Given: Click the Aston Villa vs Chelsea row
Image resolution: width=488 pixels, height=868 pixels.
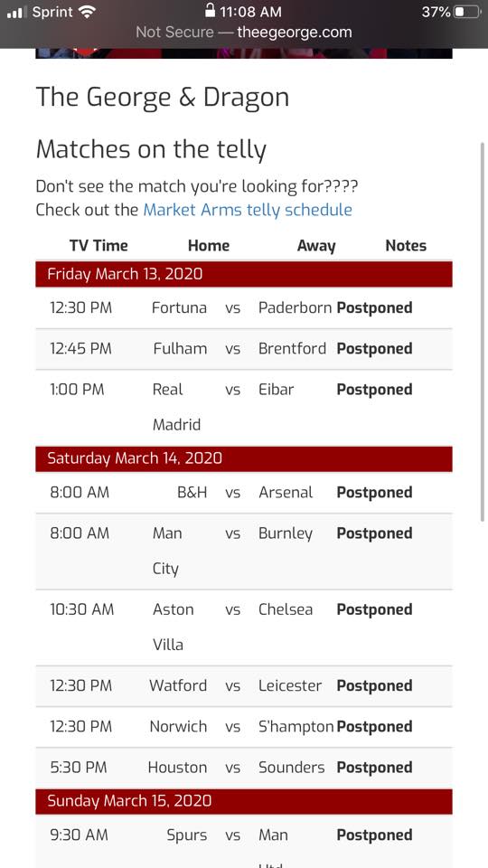Looking at the screenshot, I should [244, 627].
